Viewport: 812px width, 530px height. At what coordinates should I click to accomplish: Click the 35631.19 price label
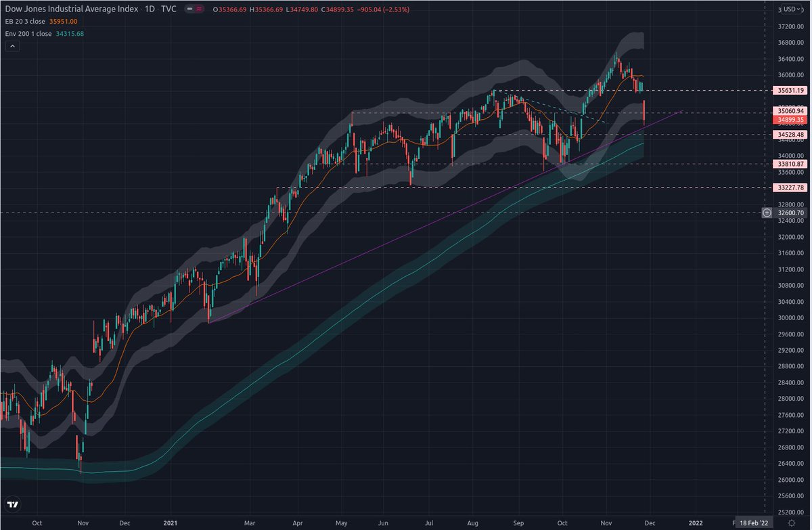[x=790, y=90]
